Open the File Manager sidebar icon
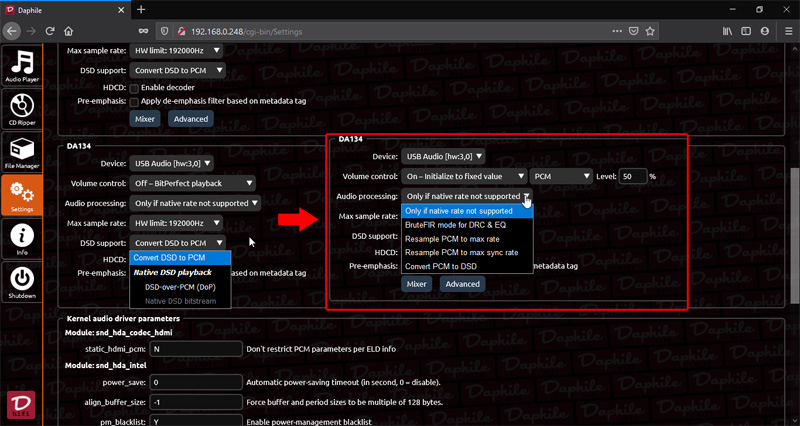 point(21,153)
